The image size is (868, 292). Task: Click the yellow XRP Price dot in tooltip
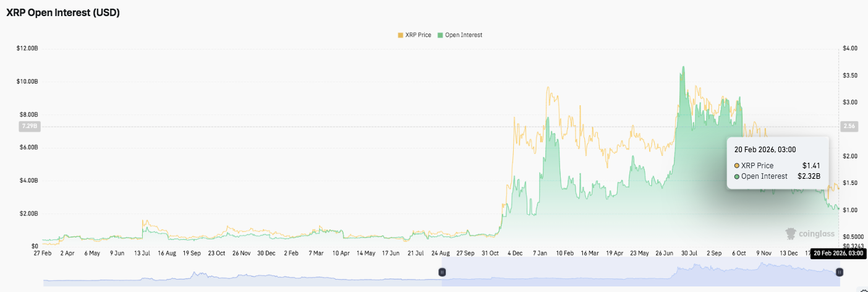(x=737, y=166)
